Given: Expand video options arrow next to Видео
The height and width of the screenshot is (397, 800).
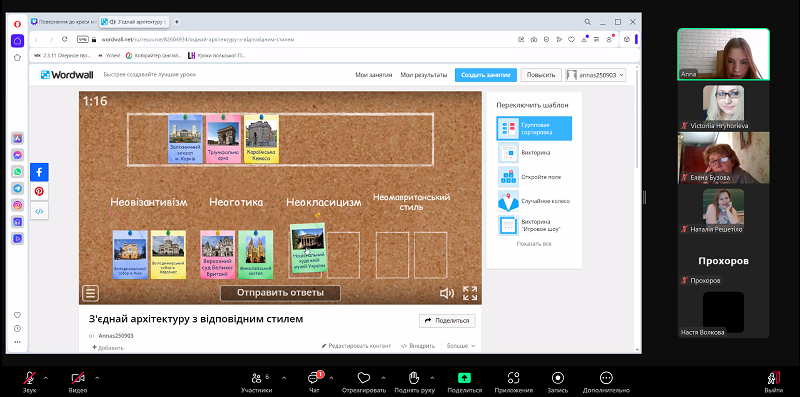Looking at the screenshot, I should [x=97, y=378].
